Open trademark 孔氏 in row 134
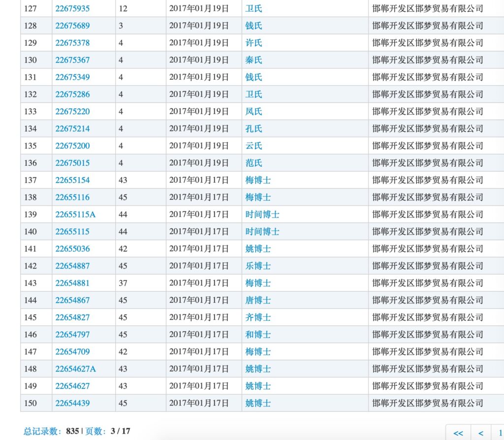 [253, 128]
